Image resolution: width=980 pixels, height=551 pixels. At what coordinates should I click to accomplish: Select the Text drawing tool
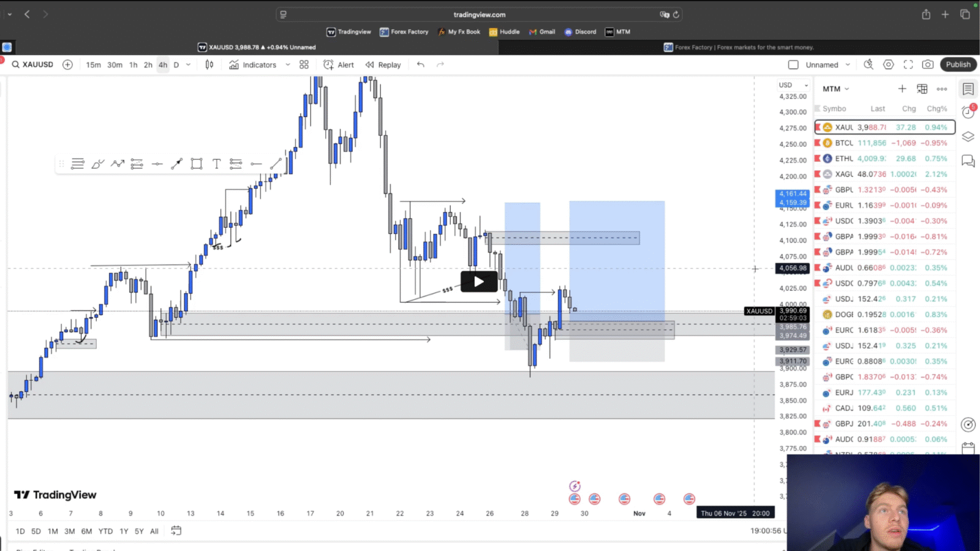click(216, 163)
